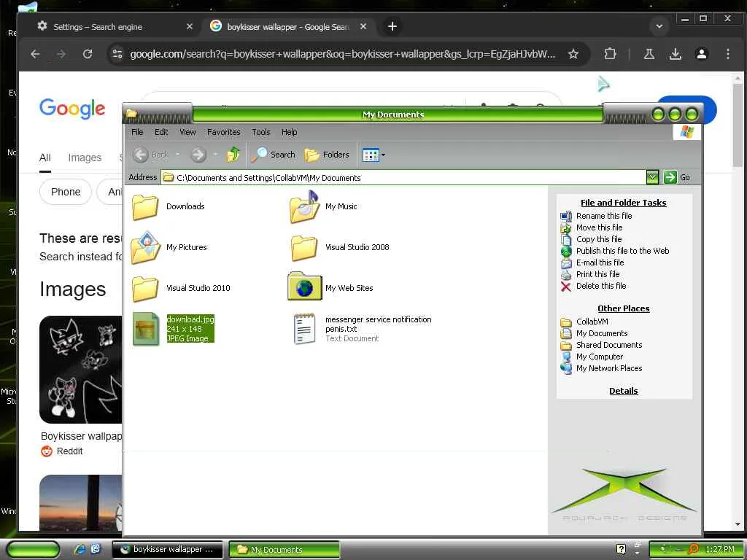Collapse the File and Folder Tasks panel
The width and height of the screenshot is (747, 560).
point(623,203)
